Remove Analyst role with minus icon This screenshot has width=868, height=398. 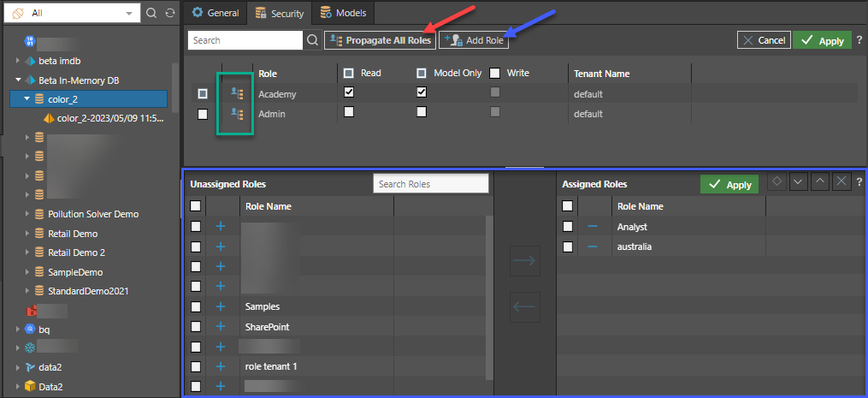(593, 227)
